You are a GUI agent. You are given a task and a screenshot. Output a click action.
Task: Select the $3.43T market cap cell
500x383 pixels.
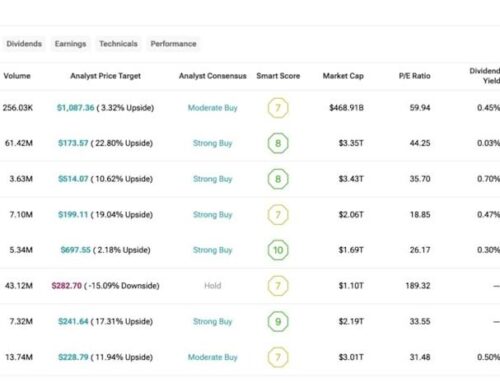tap(351, 179)
